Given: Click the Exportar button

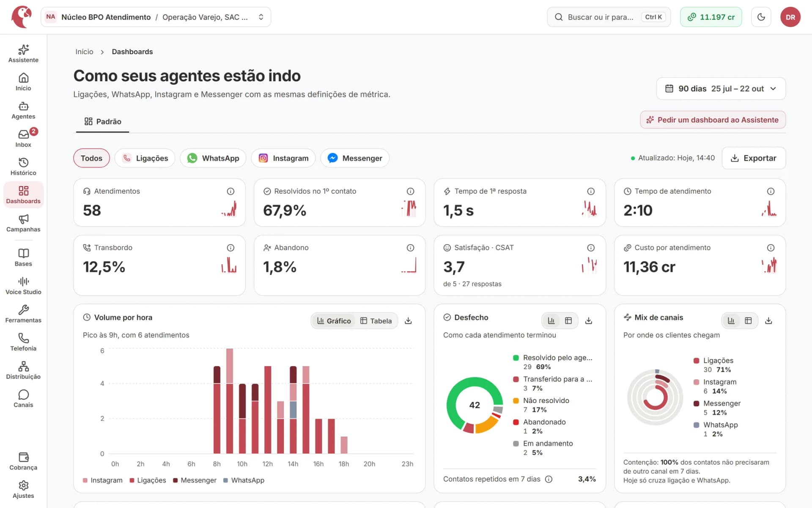Looking at the screenshot, I should pos(754,158).
